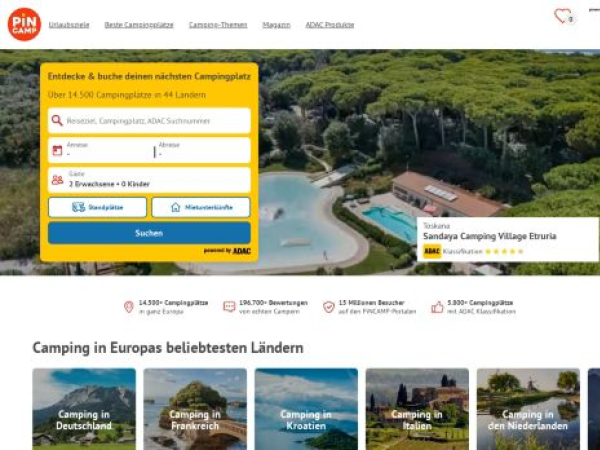Click the calendar icon beside Anreise
Screen dimensions: 600x450
tap(57, 150)
